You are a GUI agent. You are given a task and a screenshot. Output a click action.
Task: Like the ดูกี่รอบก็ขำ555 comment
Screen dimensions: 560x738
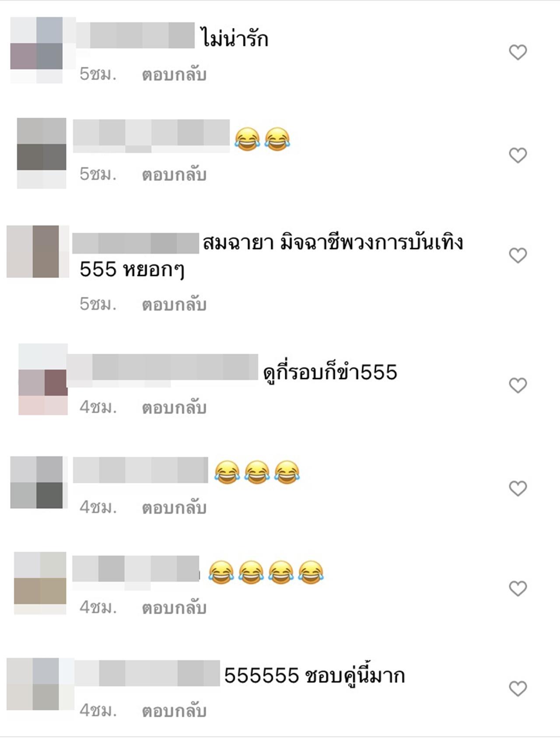pyautogui.click(x=518, y=386)
